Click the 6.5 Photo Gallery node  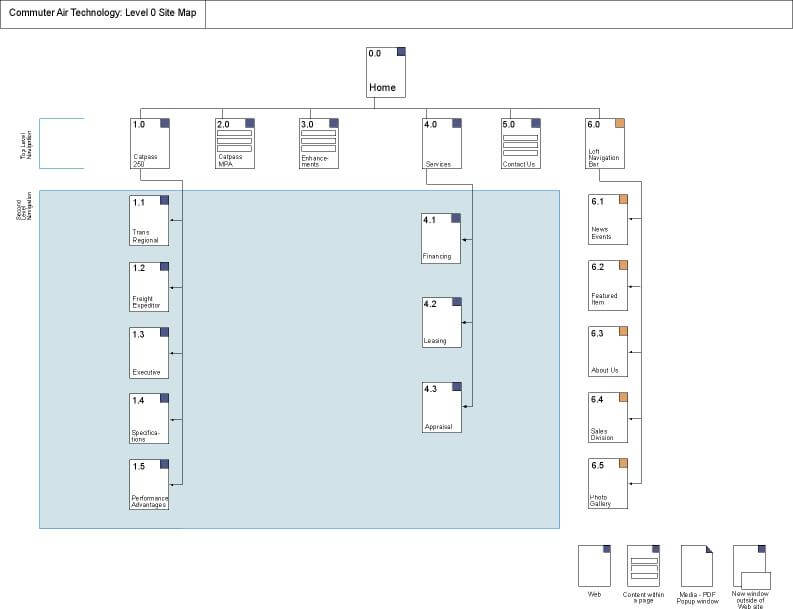pos(608,484)
